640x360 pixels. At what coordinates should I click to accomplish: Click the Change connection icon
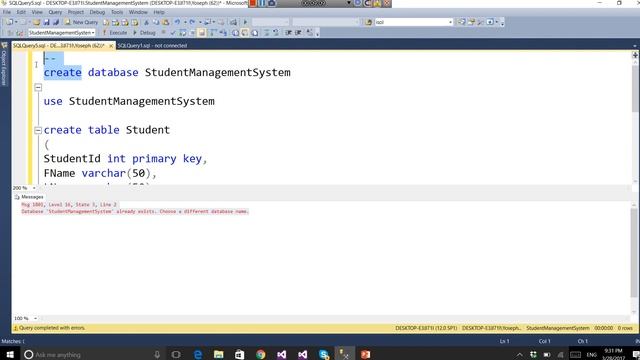point(20,33)
